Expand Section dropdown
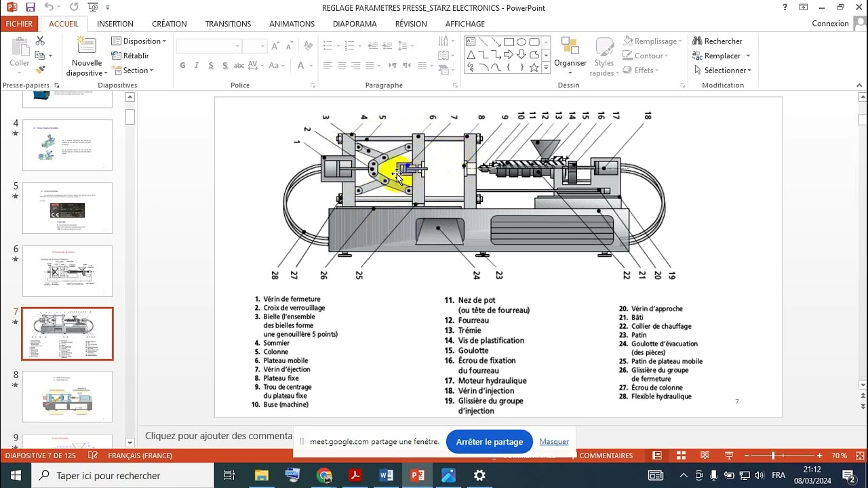 click(x=134, y=70)
